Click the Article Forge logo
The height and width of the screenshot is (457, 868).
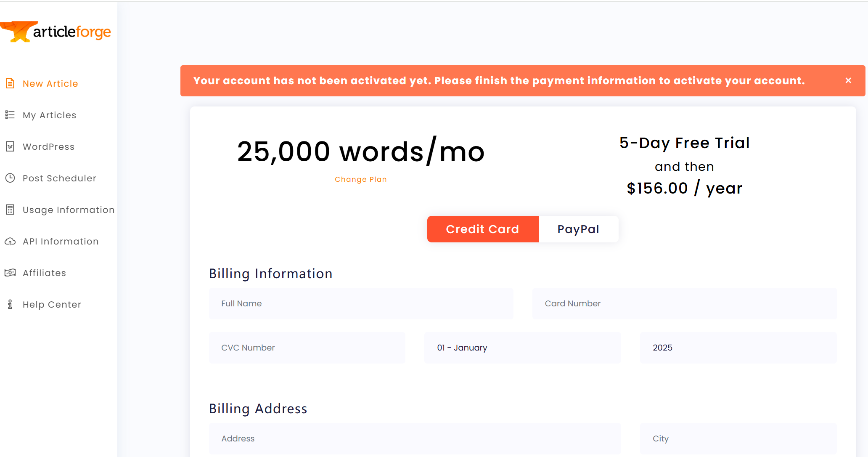[56, 32]
